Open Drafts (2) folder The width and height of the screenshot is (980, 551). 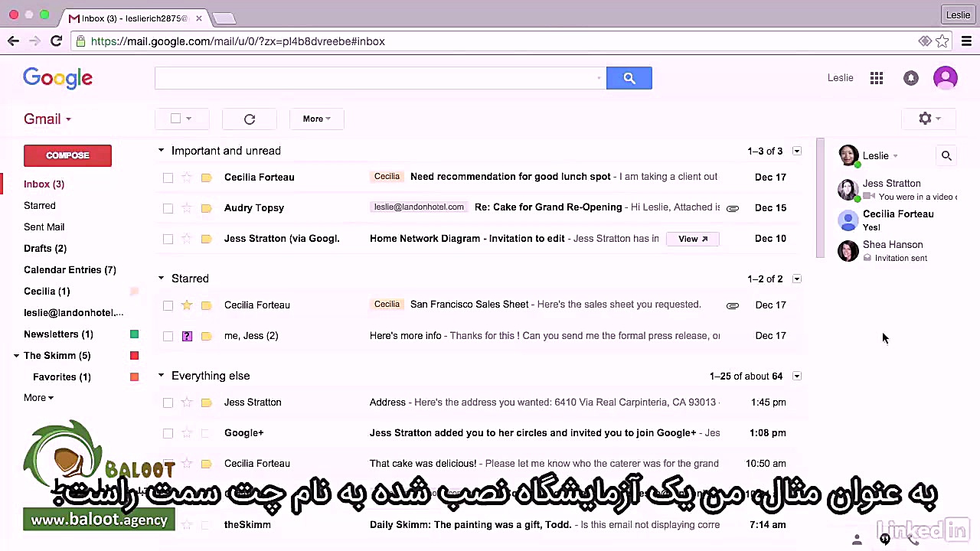(45, 249)
